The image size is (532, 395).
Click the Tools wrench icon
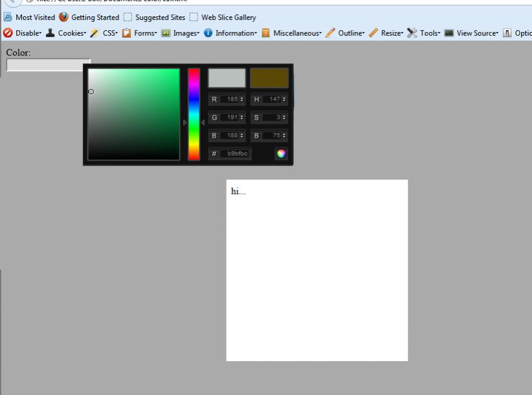pos(412,33)
